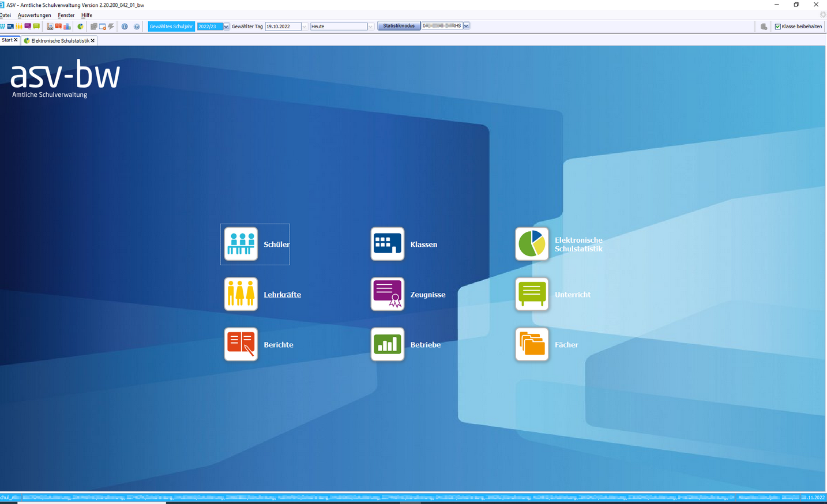The image size is (827, 504).
Task: Close the Elektronische Schulstatistik tab
Action: point(93,41)
